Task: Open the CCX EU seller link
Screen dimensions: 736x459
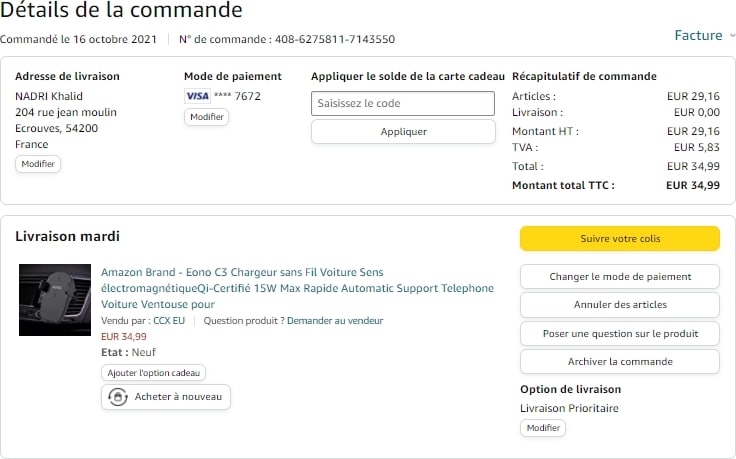Action: point(169,321)
